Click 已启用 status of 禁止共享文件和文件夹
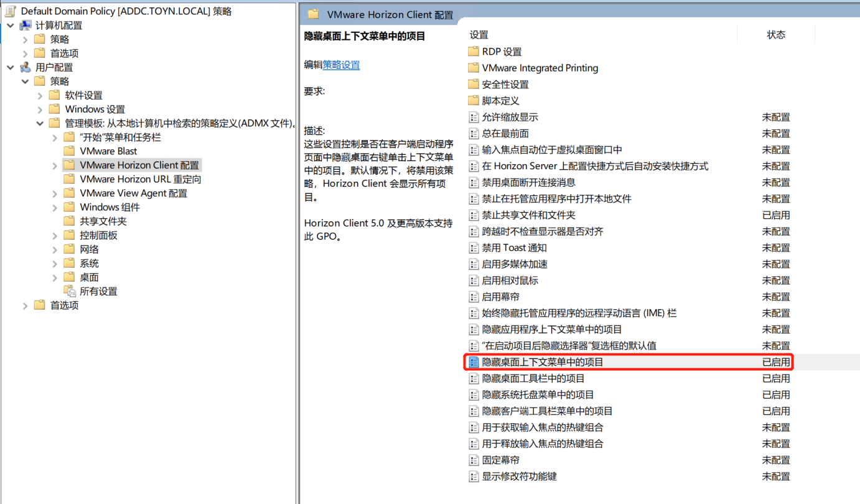This screenshot has width=860, height=504. (776, 215)
